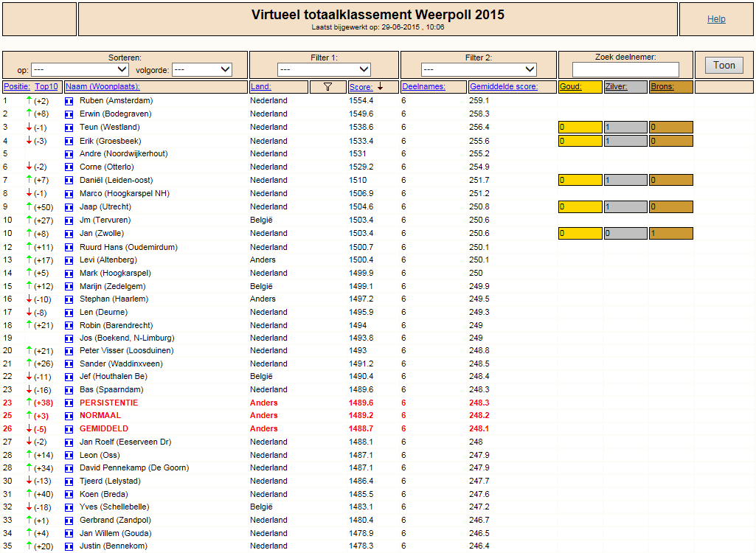Click the Top10 header link
The width and height of the screenshot is (756, 553).
tap(46, 87)
